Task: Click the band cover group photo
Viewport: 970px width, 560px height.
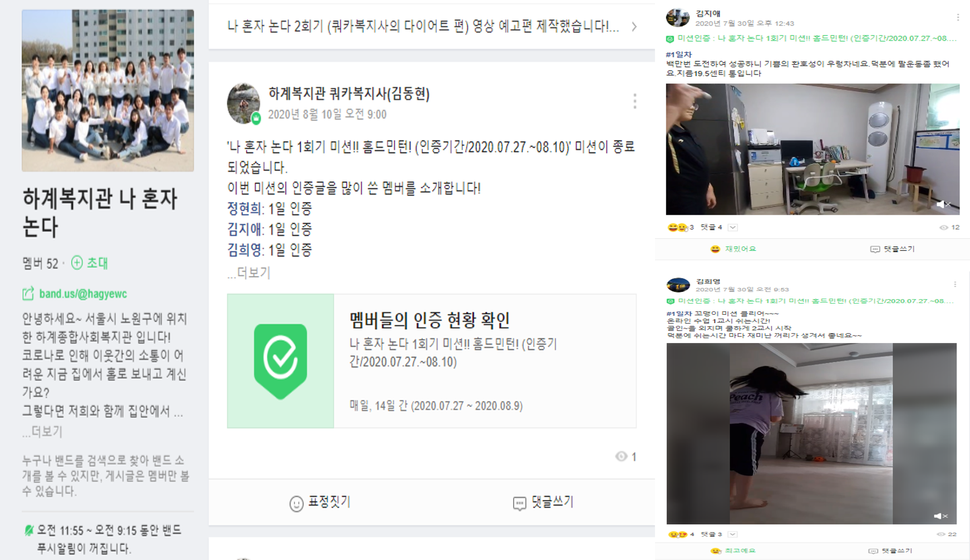Action: [108, 90]
